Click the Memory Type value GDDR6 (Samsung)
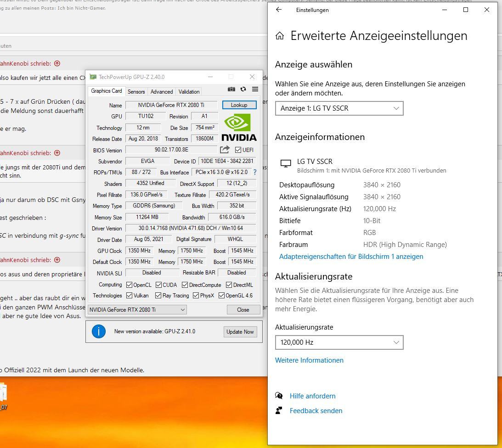Screen dimensions: 502x448 (154, 206)
